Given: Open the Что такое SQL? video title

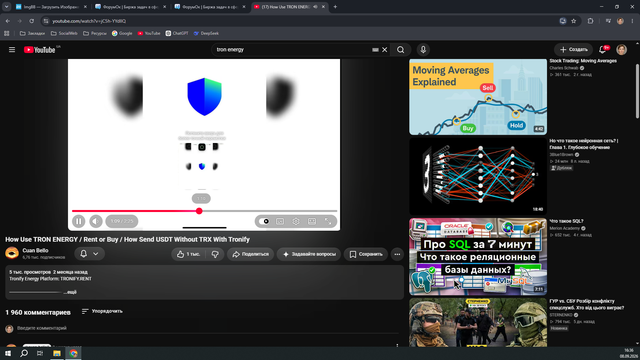Looking at the screenshot, I should pos(566,221).
